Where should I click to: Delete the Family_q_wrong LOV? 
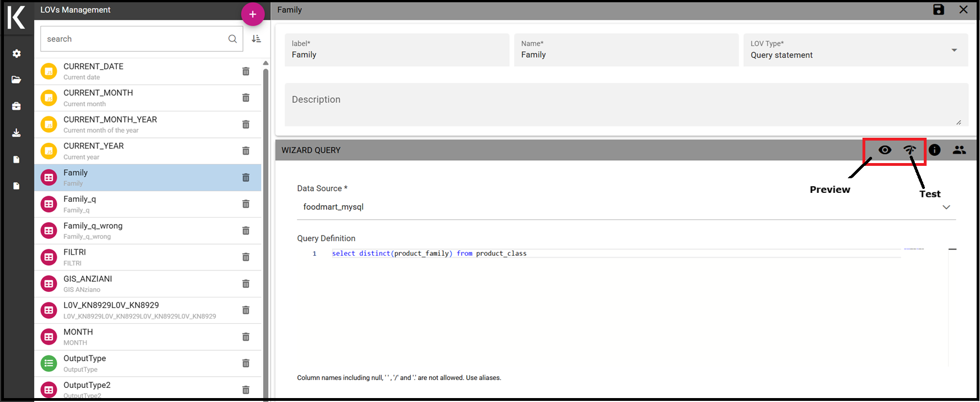(246, 231)
